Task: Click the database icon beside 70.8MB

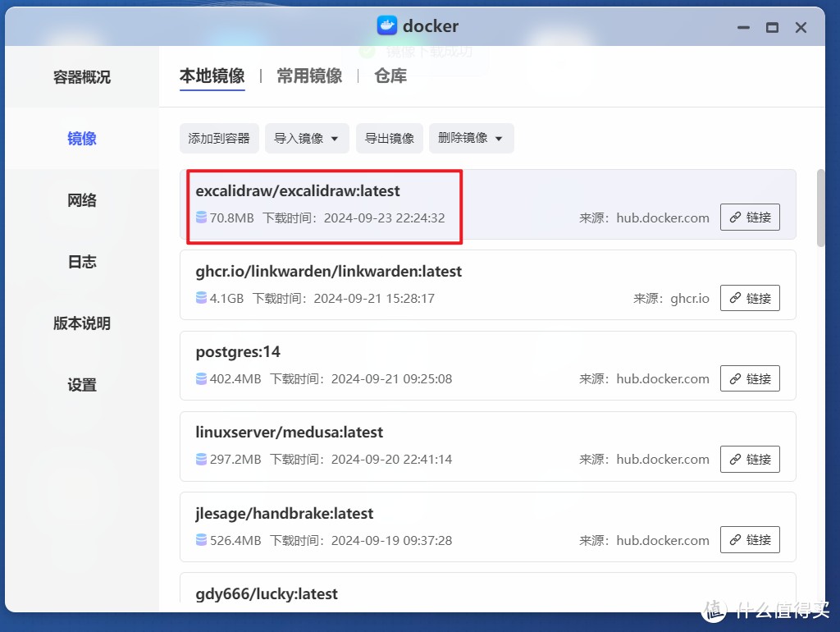Action: (201, 218)
